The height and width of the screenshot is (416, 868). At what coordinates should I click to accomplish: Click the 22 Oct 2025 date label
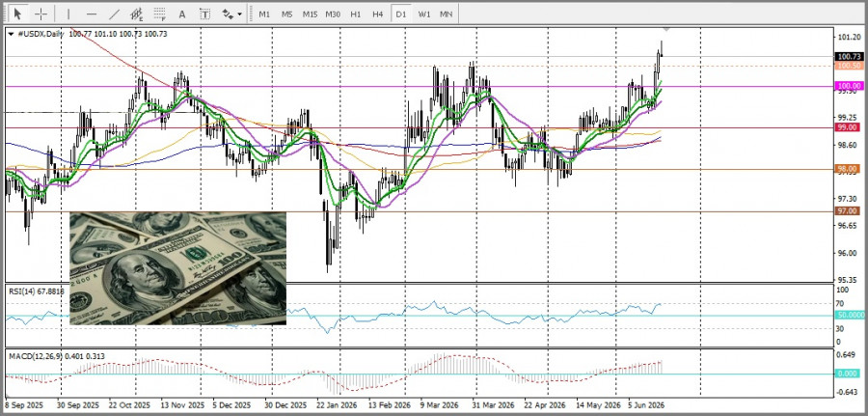point(129,405)
